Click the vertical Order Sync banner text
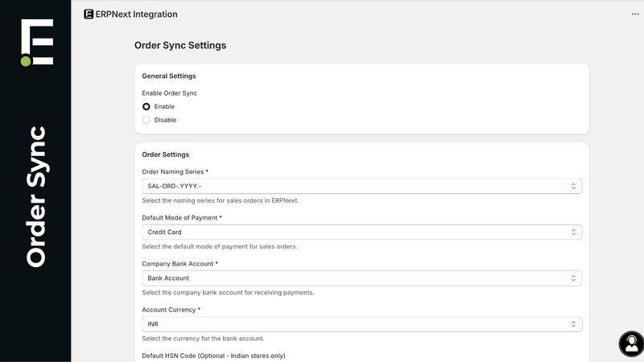The width and height of the screenshot is (644, 362). 36,196
